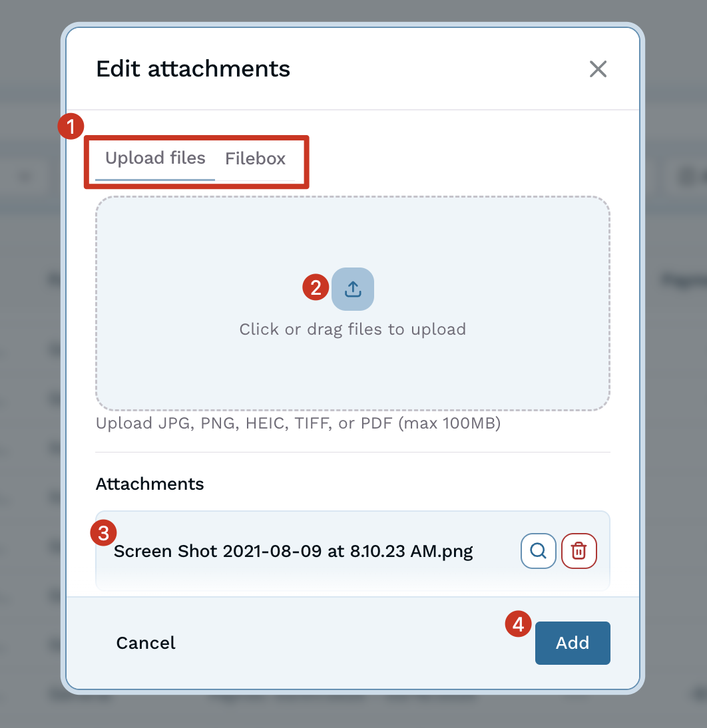Click red callout badge number 2
Image resolution: width=707 pixels, height=728 pixels.
pos(315,289)
